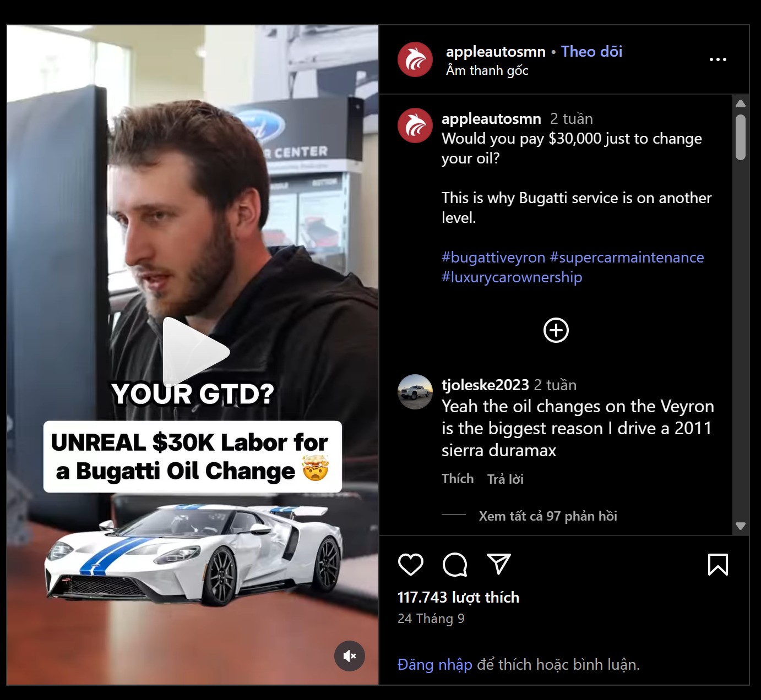This screenshot has height=700, width=761.
Task: Follow the account via 'Theo dõi'
Action: click(x=591, y=52)
